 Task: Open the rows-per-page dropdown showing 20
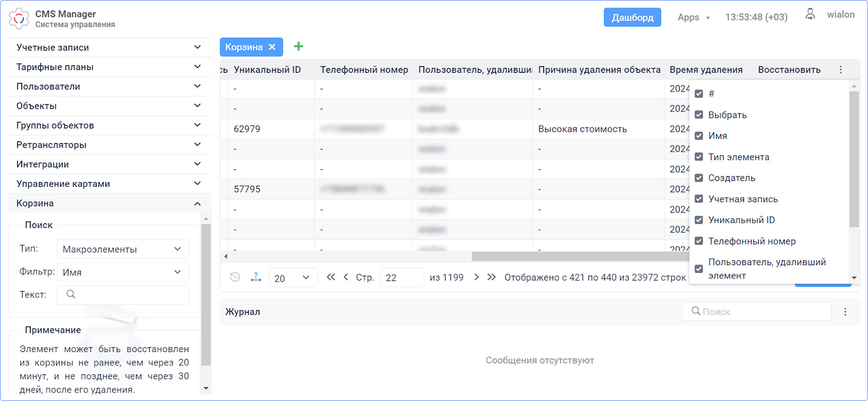pos(293,278)
